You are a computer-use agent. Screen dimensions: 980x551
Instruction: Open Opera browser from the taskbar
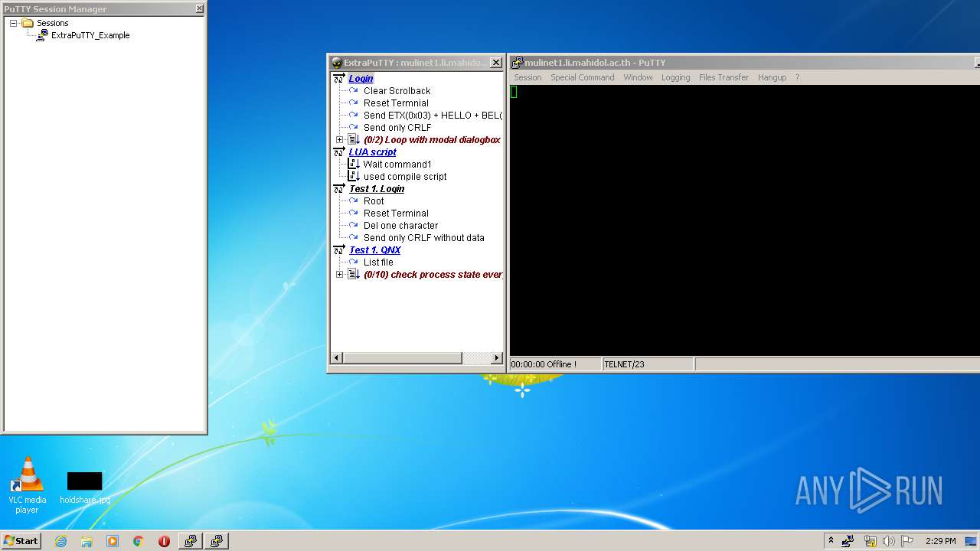point(164,541)
